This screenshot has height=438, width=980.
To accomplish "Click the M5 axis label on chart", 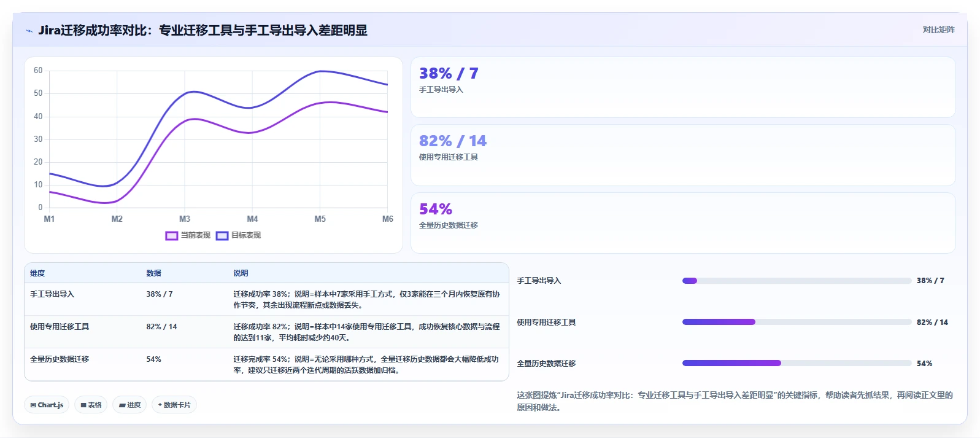I will coord(320,219).
